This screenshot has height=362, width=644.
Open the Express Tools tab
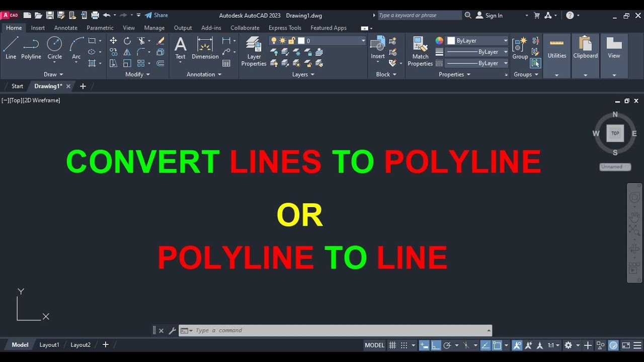click(285, 28)
